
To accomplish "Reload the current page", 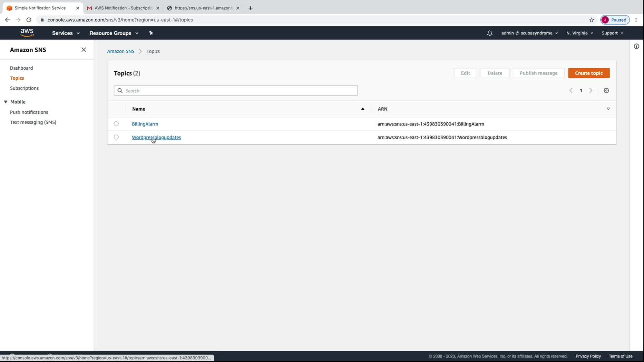I will pos(29,20).
